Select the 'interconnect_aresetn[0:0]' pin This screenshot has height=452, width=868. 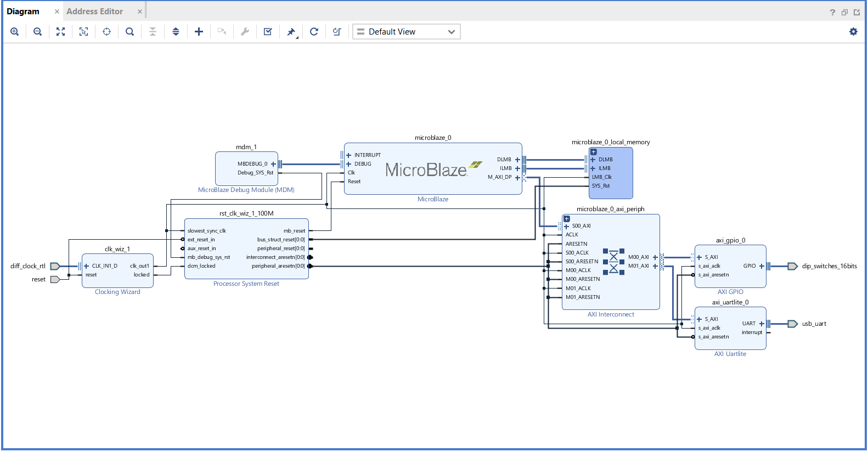point(275,257)
